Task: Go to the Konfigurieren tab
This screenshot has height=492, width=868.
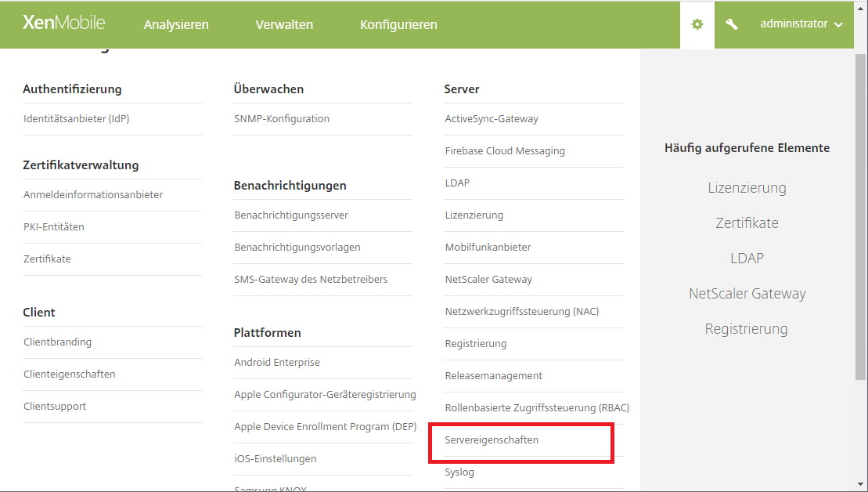Action: (398, 24)
